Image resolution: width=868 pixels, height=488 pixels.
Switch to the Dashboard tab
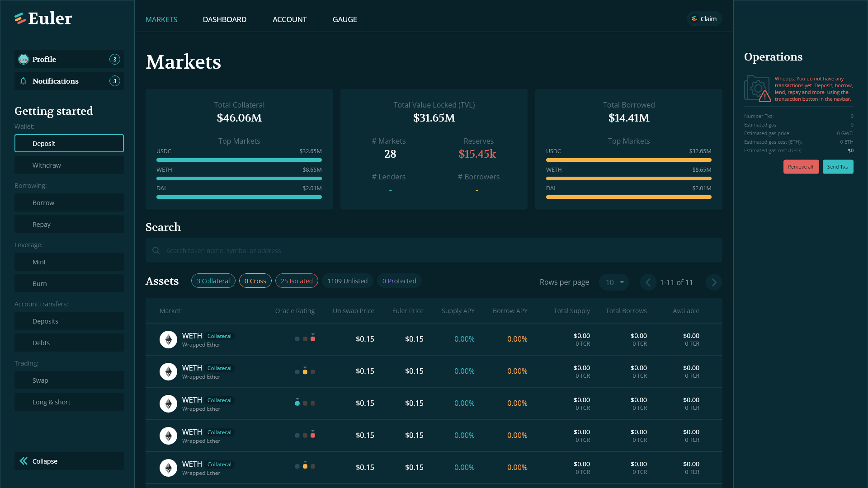click(225, 19)
